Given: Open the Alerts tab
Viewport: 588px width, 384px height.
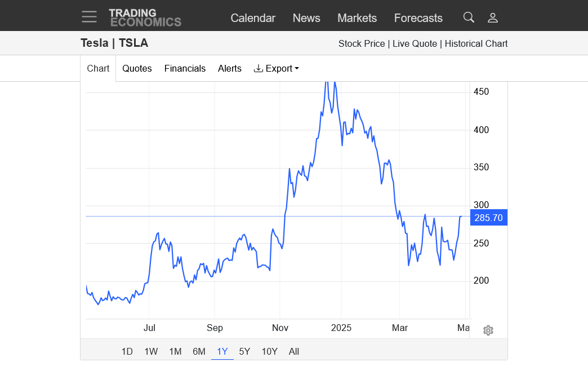Looking at the screenshot, I should click(230, 68).
